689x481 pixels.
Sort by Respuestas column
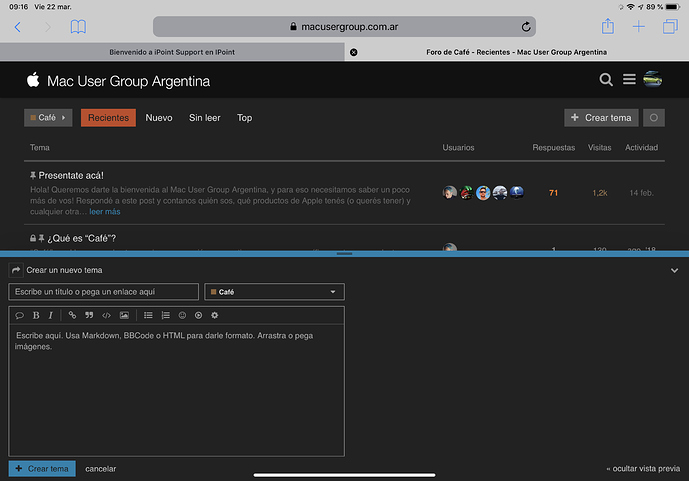pos(553,148)
